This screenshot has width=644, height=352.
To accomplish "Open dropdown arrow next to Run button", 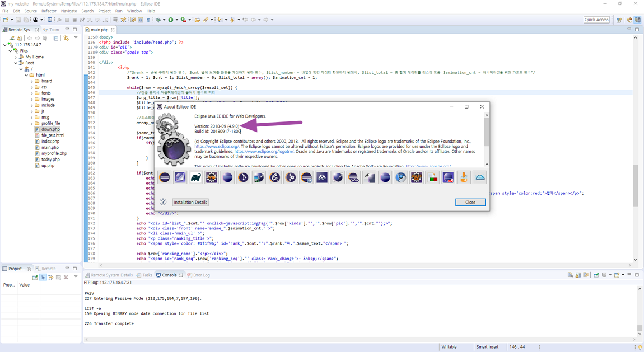I will pyautogui.click(x=176, y=20).
